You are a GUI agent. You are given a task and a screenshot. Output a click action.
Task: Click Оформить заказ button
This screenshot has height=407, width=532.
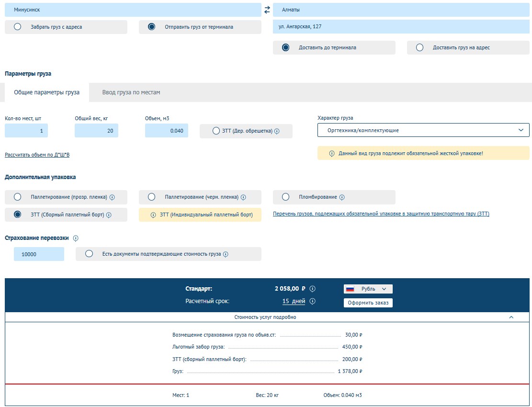tap(368, 303)
